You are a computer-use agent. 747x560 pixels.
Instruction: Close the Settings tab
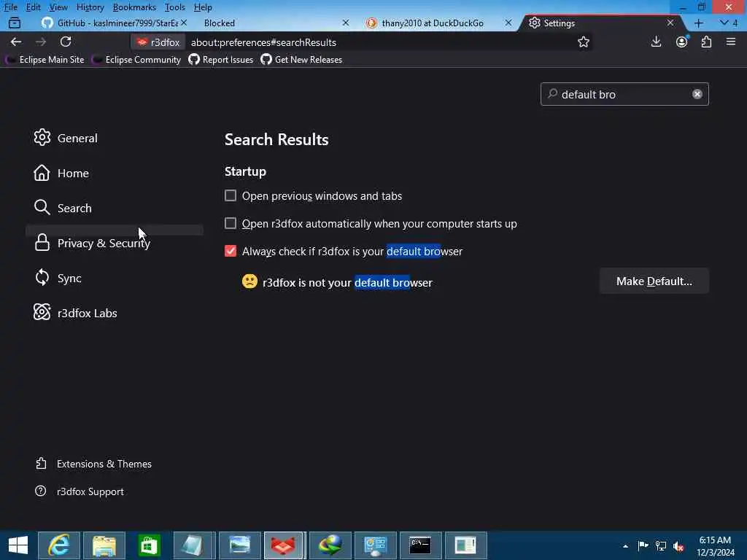click(670, 23)
